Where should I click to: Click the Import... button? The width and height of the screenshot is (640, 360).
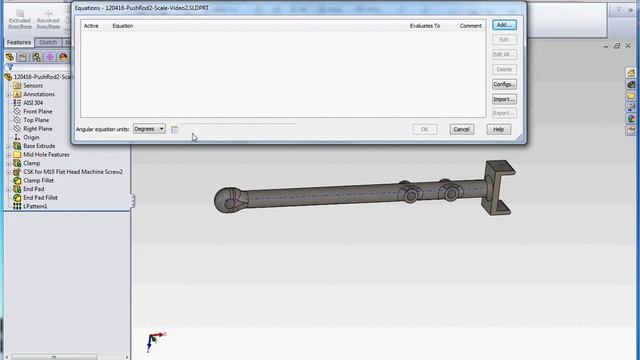(504, 99)
